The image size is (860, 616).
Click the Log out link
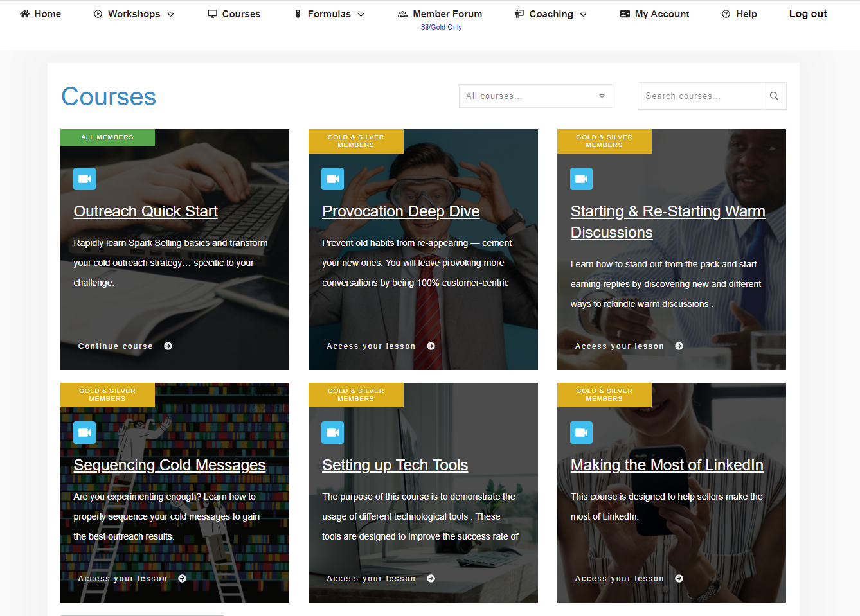coord(808,14)
